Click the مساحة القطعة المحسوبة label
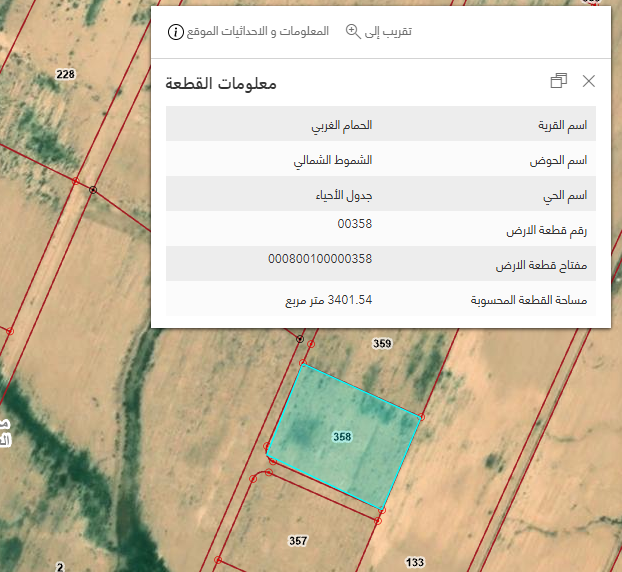This screenshot has width=622, height=572. coord(529,300)
